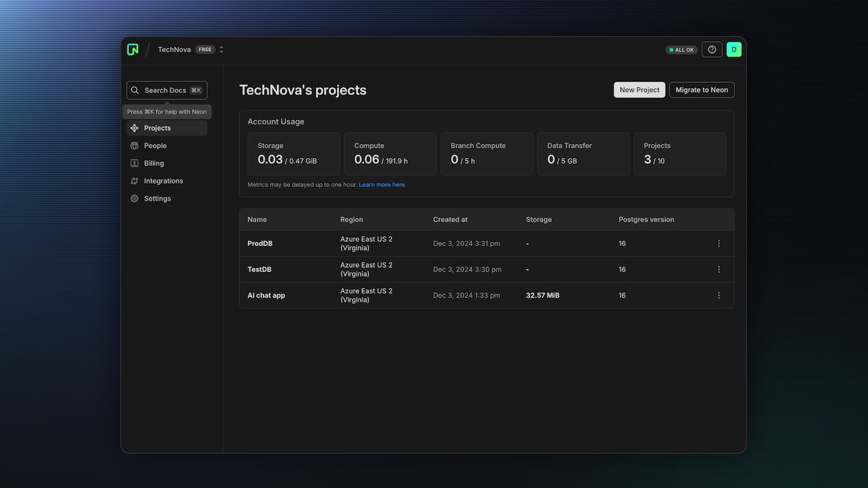
Task: Click the Compute usage card
Action: point(390,154)
